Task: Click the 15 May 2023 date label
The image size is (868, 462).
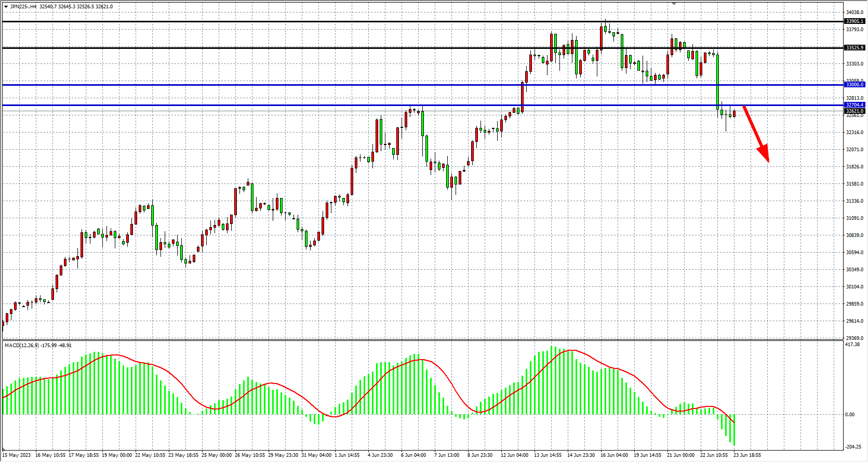Action: [17, 455]
